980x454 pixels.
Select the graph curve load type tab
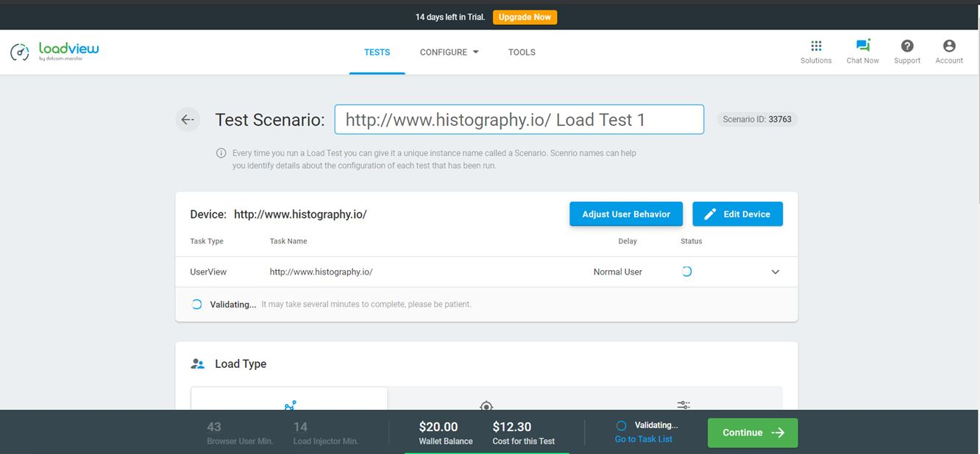point(290,404)
